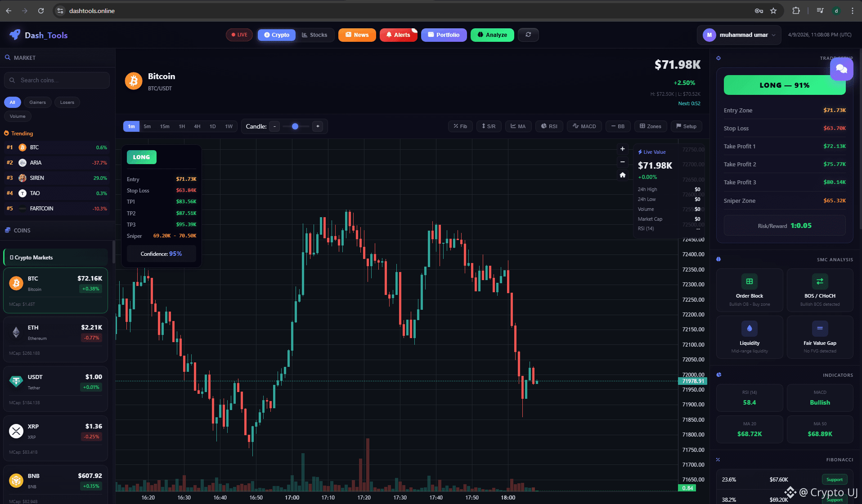Open the Chrome three-dot menu

click(x=852, y=11)
